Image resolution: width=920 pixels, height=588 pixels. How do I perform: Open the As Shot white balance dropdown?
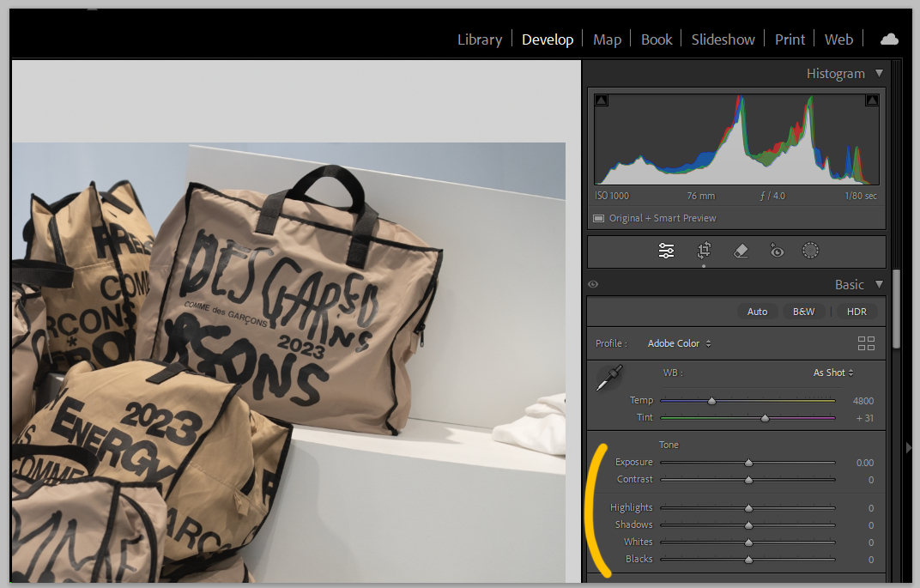coord(833,373)
